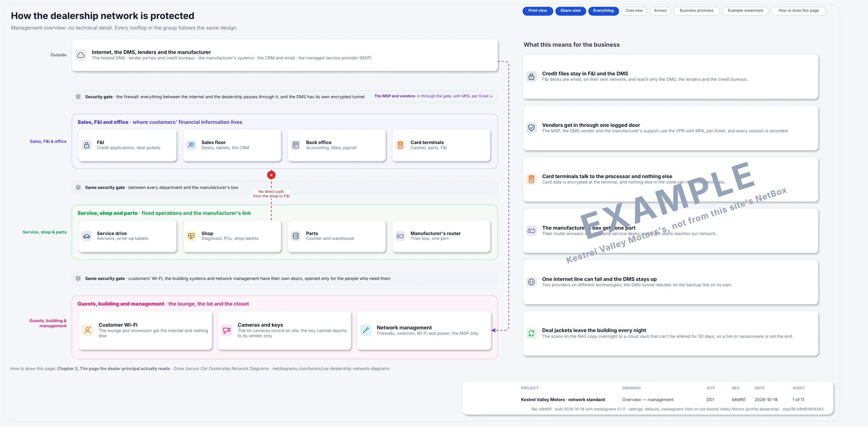Toggle the Arrows layer pill

tap(660, 11)
